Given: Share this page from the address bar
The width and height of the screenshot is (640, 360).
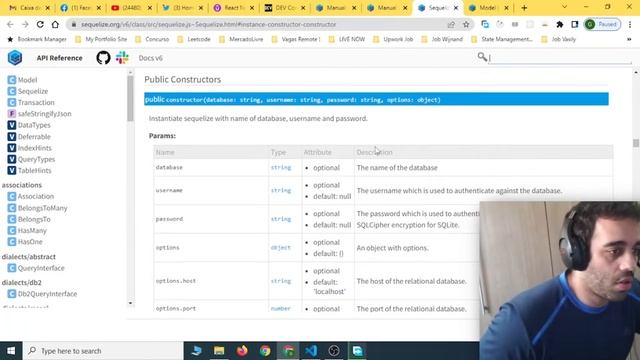Looking at the screenshot, I should (451, 24).
